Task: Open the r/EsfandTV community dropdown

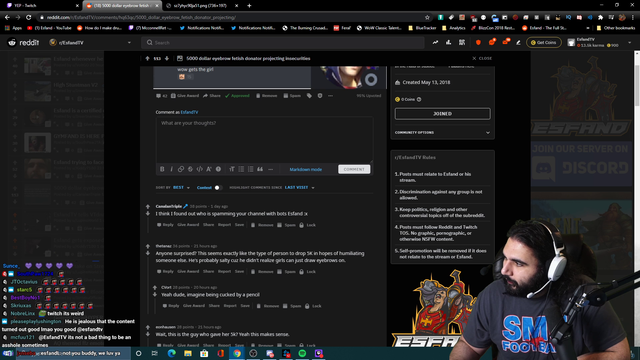Action: [90, 42]
